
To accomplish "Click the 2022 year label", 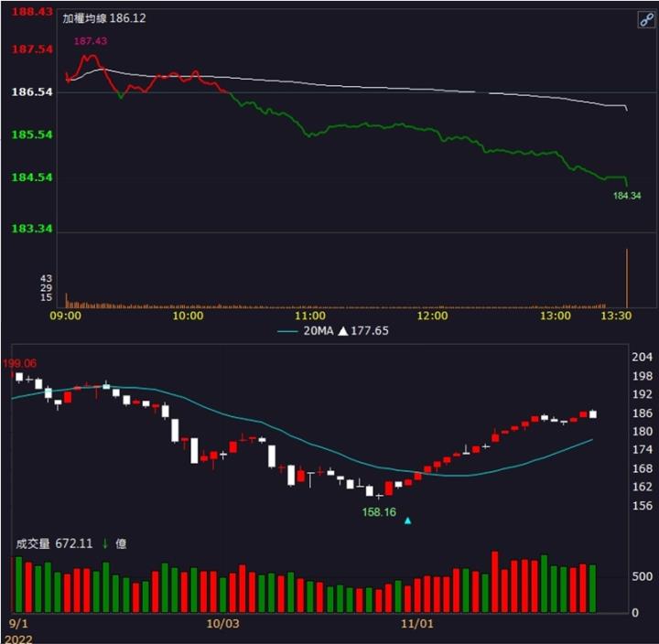I will click(18, 639).
